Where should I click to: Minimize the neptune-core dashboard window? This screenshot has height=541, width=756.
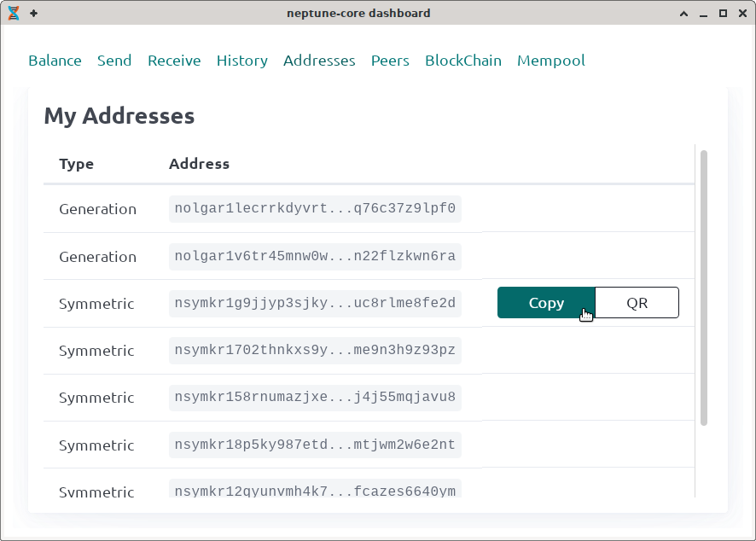(x=703, y=14)
